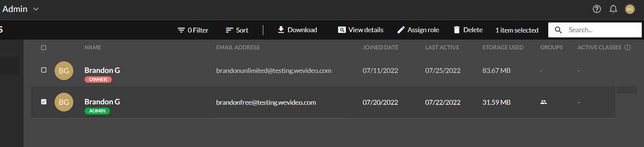Click the Delete trash icon

pyautogui.click(x=457, y=30)
